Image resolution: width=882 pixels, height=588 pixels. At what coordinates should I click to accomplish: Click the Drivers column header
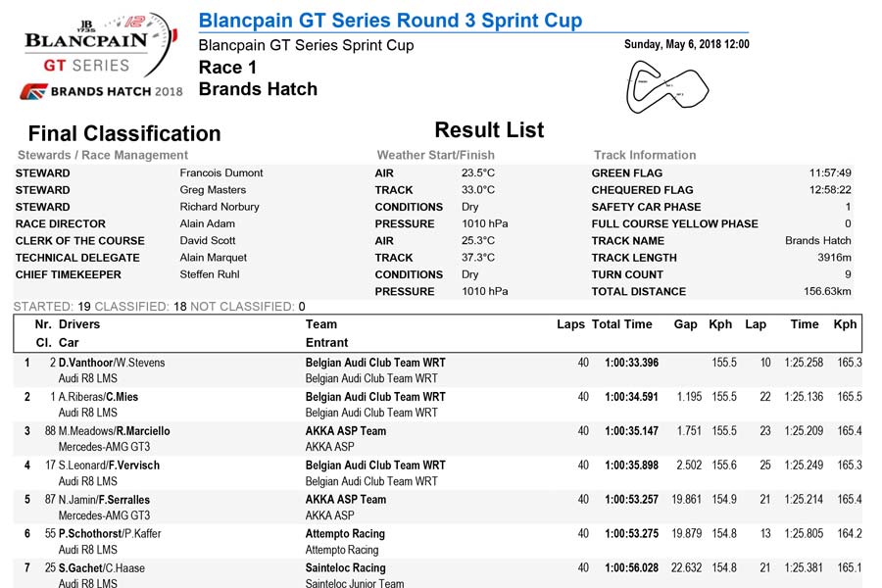(79, 324)
